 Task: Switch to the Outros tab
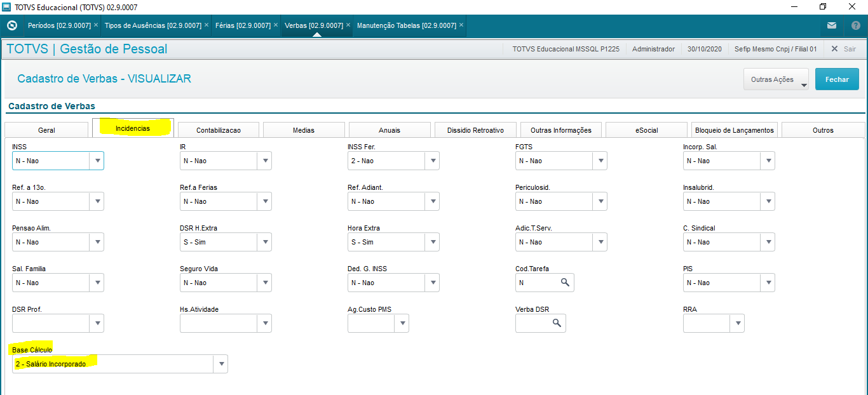823,130
